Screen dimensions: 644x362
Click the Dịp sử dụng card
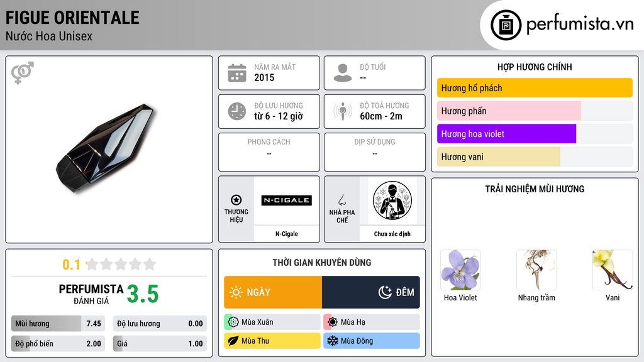[375, 152]
